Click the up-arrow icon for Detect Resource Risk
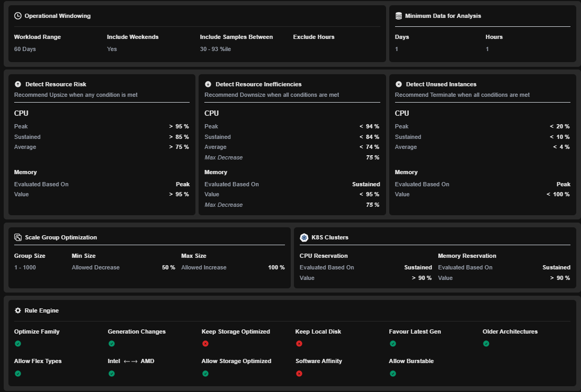This screenshot has height=392, width=581. click(x=18, y=84)
